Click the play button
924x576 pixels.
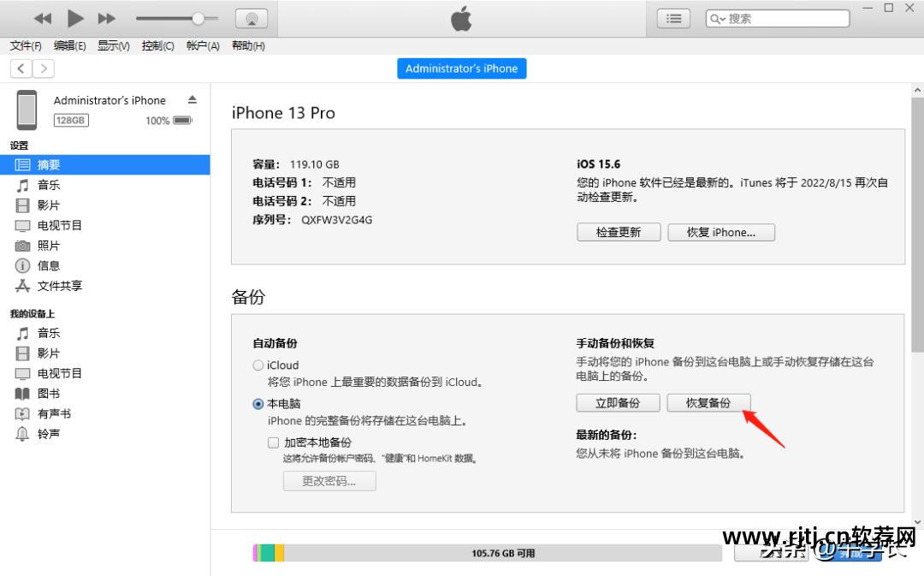pyautogui.click(x=74, y=18)
